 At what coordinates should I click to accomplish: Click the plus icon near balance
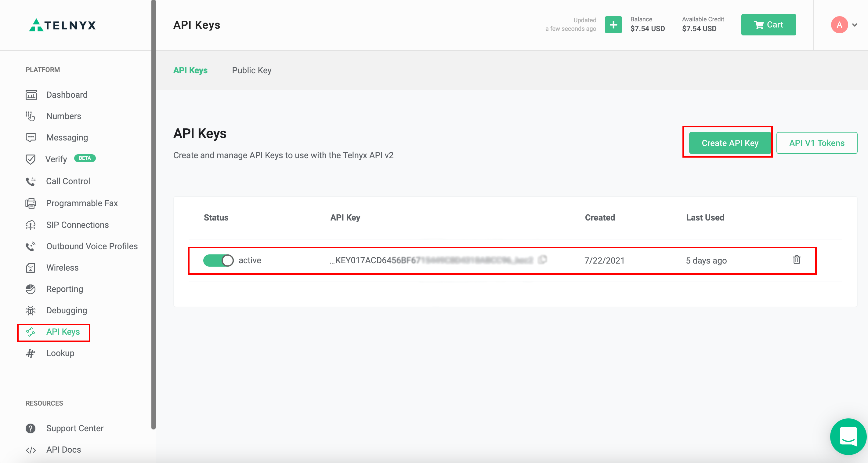[613, 24]
